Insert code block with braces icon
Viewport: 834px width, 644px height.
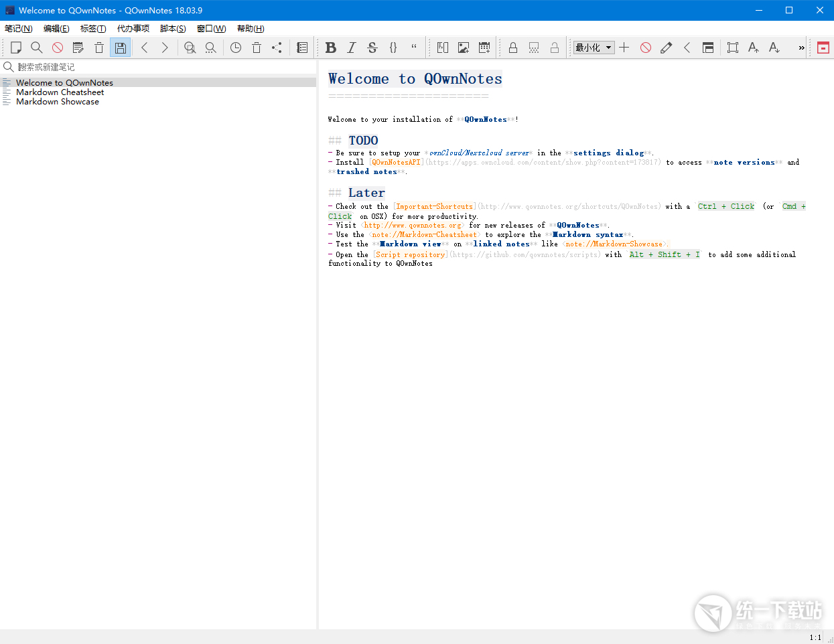tap(393, 48)
